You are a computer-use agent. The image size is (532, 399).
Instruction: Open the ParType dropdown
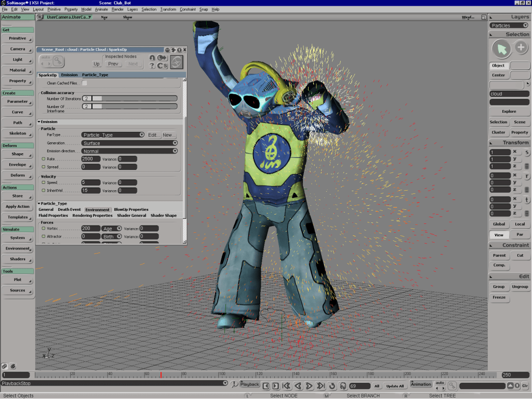coord(113,135)
